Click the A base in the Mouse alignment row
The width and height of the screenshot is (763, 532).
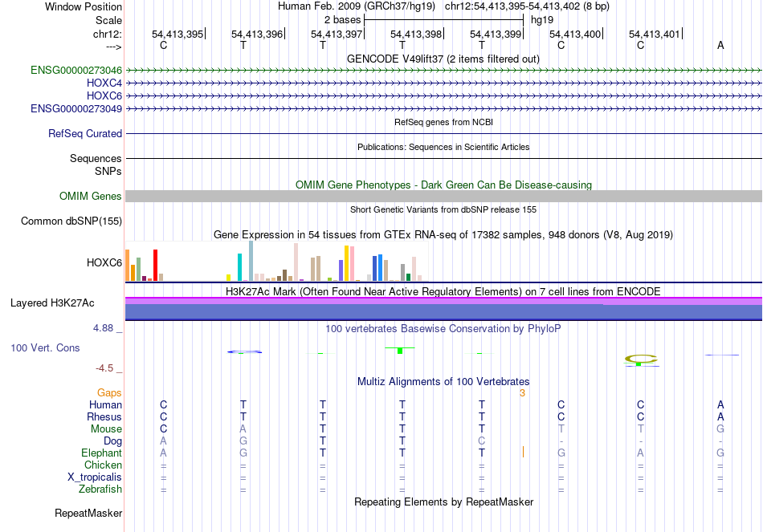pyautogui.click(x=243, y=429)
